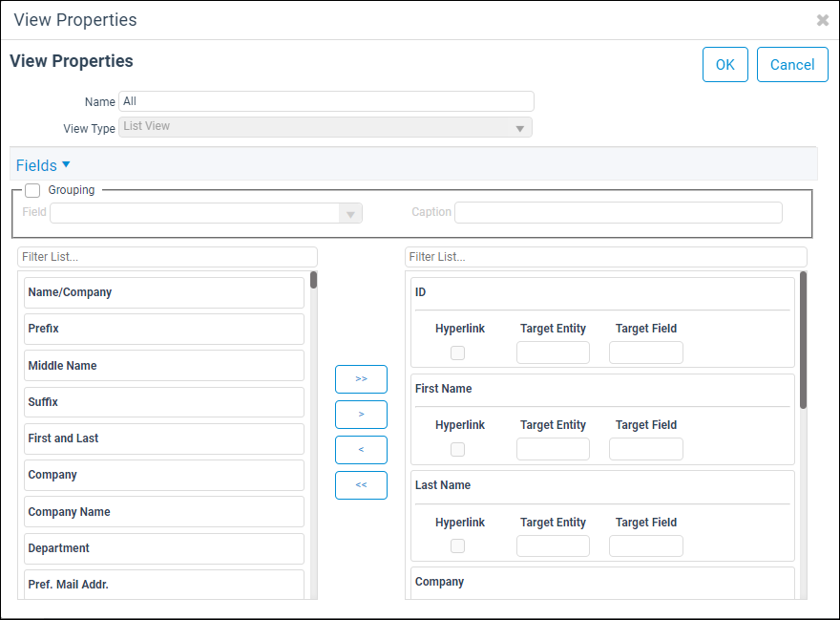840x620 pixels.
Task: Collapse the Fields section header
Action: pos(43,165)
